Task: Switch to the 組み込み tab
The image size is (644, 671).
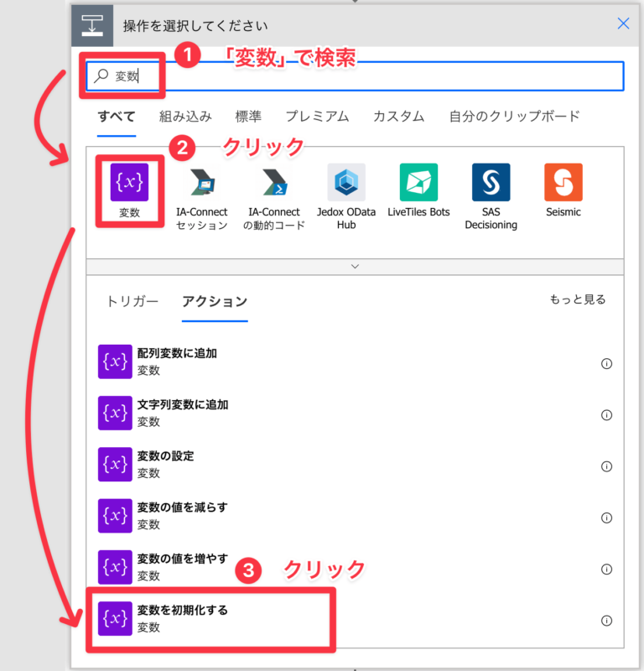Action: click(x=185, y=117)
